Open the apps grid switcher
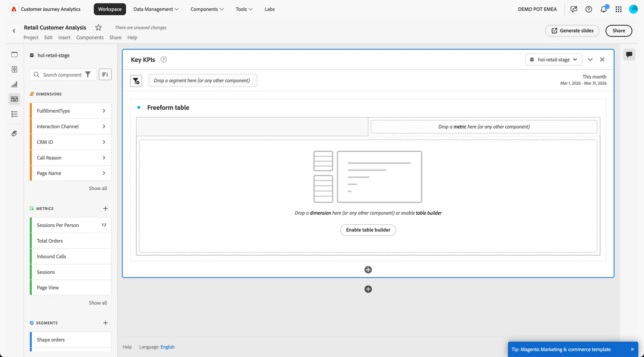 (x=618, y=9)
